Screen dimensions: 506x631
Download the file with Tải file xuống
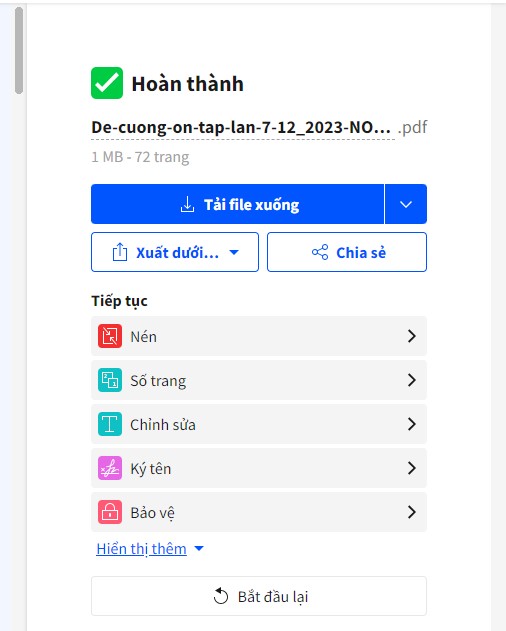pos(238,204)
